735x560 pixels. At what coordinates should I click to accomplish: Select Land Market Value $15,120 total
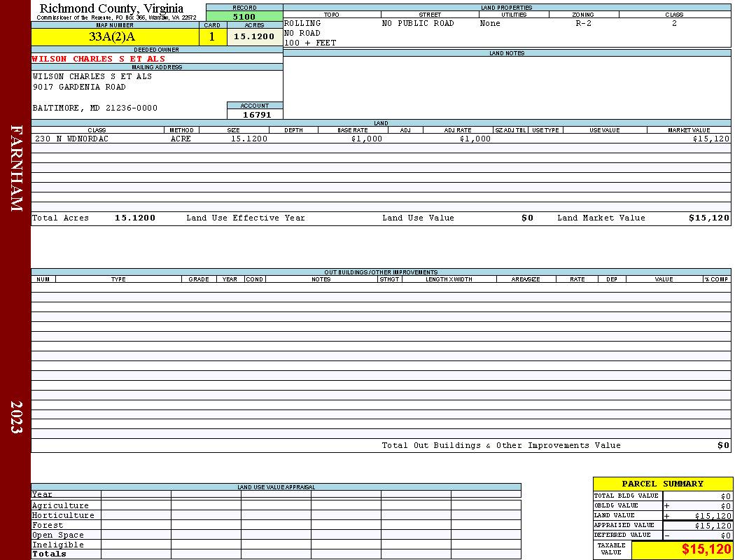[709, 218]
